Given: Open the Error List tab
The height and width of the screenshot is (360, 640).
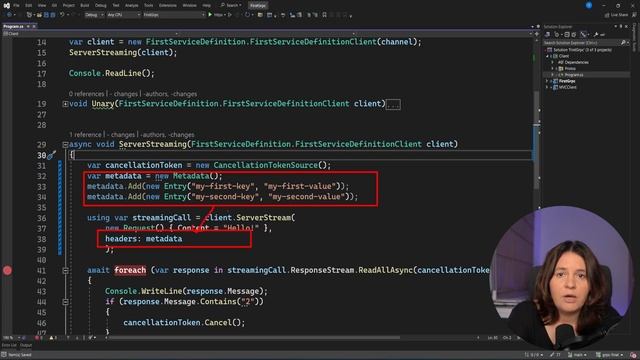Looking at the screenshot, I should (x=9, y=345).
